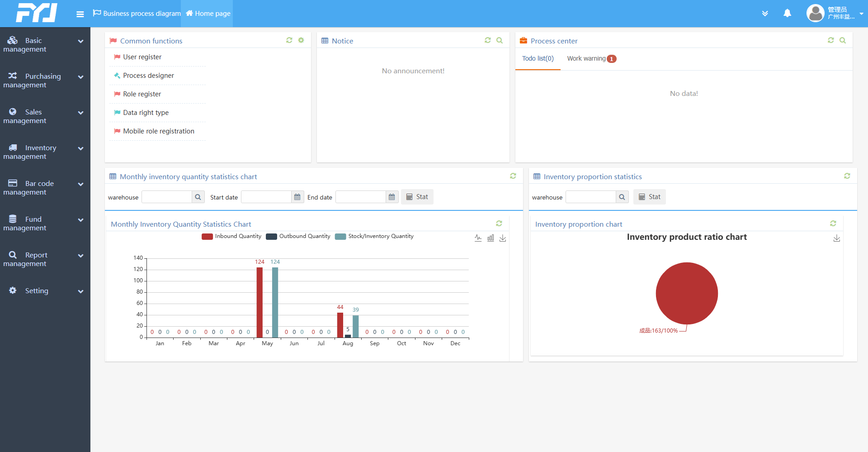Switch to Business process diagram tab
The image size is (868, 452).
coord(137,14)
